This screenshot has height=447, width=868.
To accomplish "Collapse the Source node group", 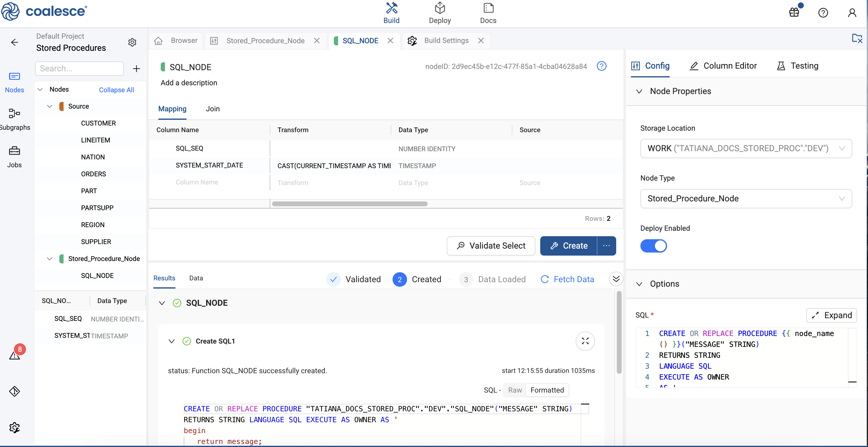I will click(50, 106).
